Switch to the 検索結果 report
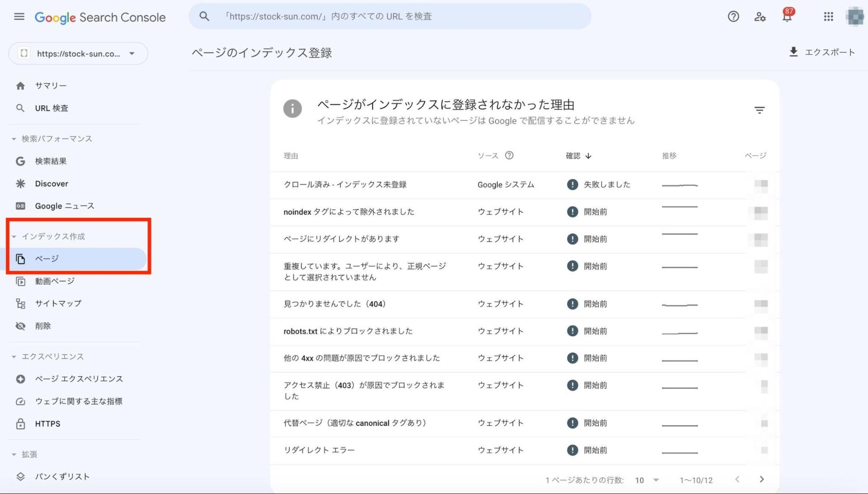Screen dimensions: 868x494 click(x=51, y=161)
